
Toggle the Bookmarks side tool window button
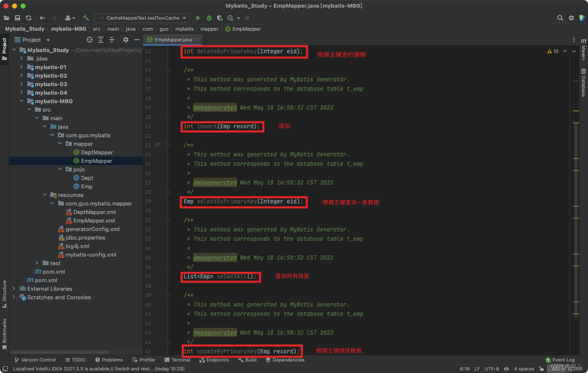point(4,334)
